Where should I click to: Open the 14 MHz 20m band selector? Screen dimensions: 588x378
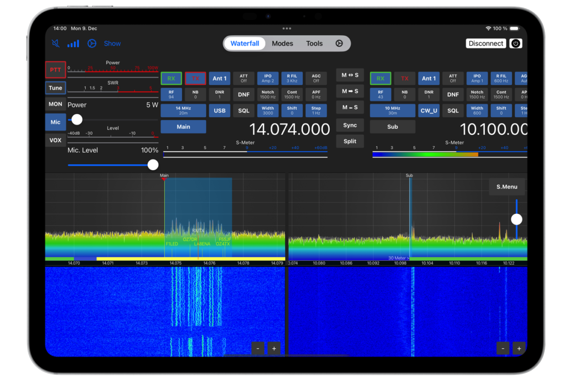183,110
